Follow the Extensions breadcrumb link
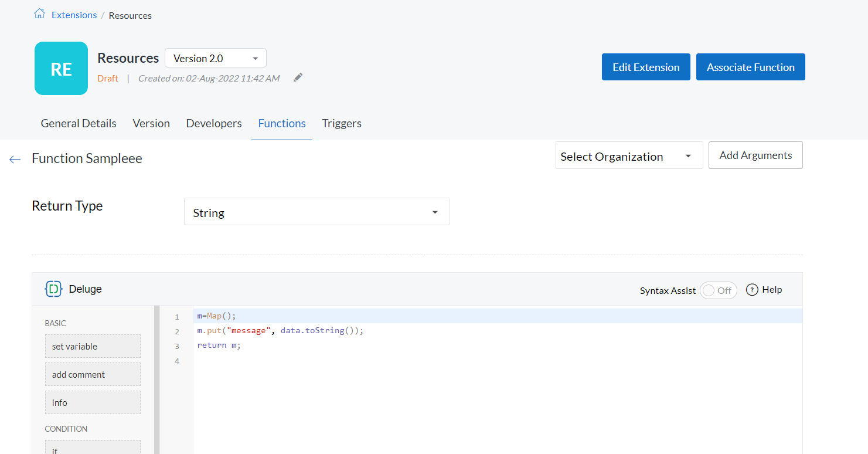The height and width of the screenshot is (454, 868). [x=74, y=15]
